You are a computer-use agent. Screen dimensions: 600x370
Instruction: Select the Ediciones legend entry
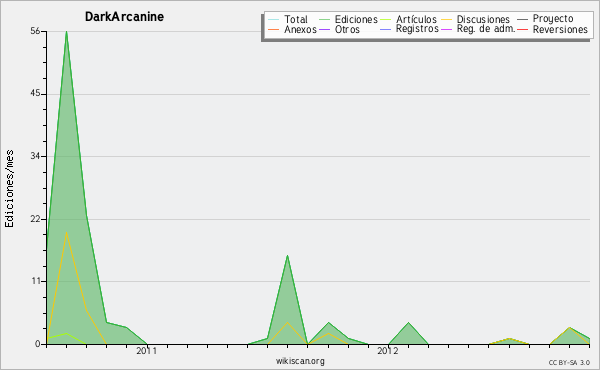coord(356,20)
